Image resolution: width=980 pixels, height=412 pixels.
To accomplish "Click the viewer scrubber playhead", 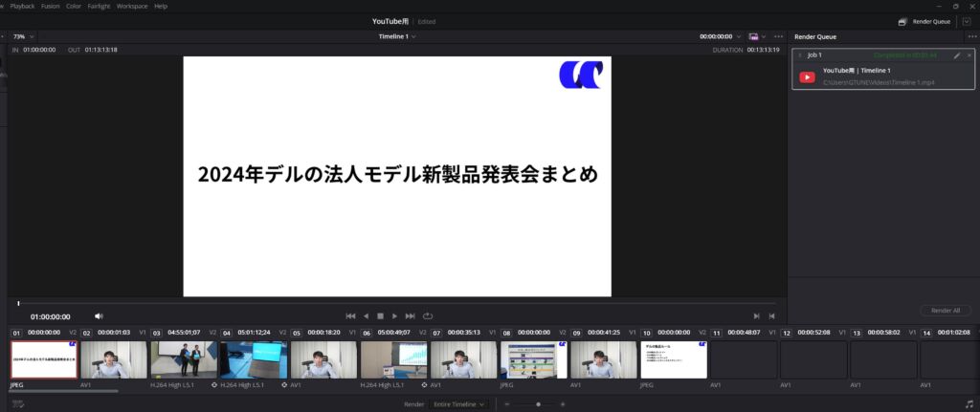I will pyautogui.click(x=19, y=303).
